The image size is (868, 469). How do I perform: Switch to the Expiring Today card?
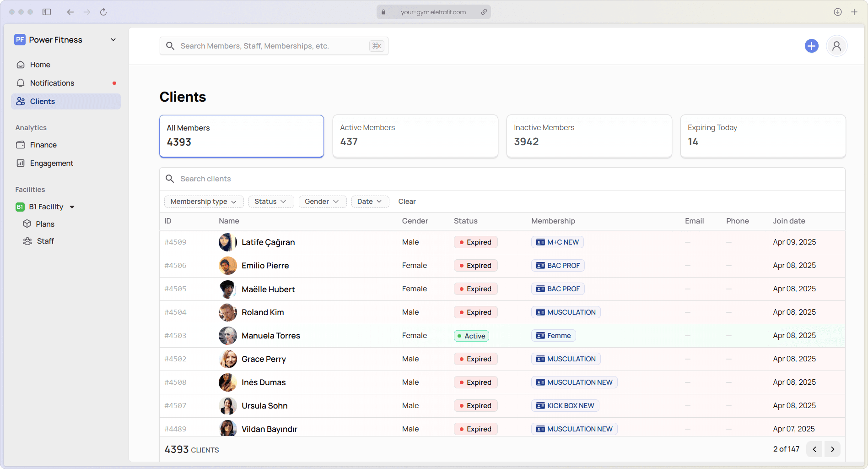[x=762, y=136]
